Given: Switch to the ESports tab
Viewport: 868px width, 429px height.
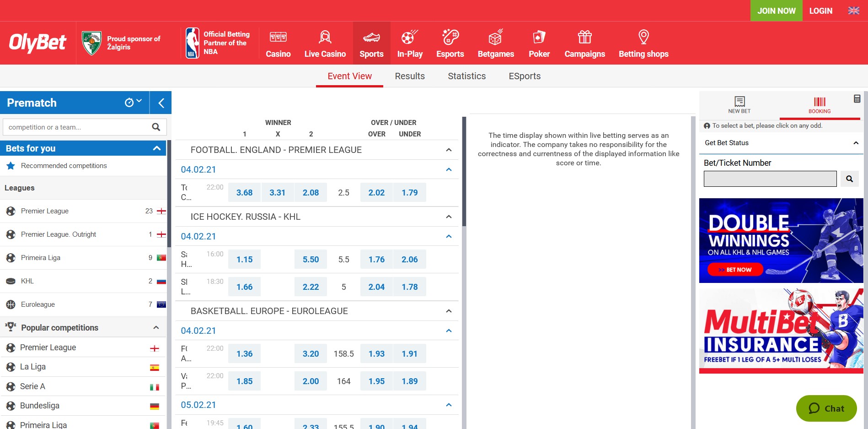Looking at the screenshot, I should [525, 76].
